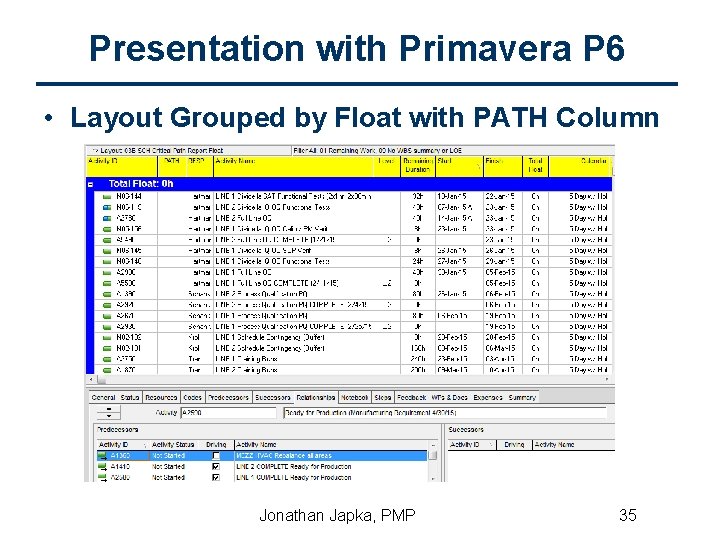The height and width of the screenshot is (540, 720).
Task: Sort by Activity ID in the main table header
Action: pos(122,166)
